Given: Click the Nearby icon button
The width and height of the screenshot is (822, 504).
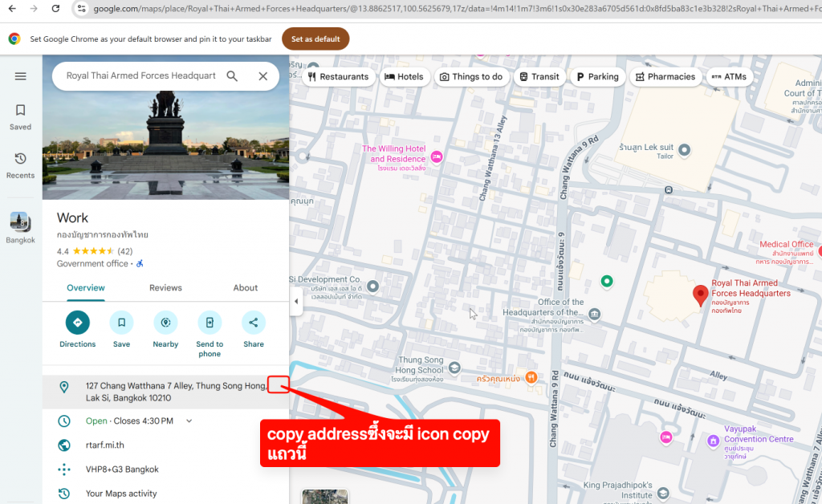Looking at the screenshot, I should [x=165, y=323].
